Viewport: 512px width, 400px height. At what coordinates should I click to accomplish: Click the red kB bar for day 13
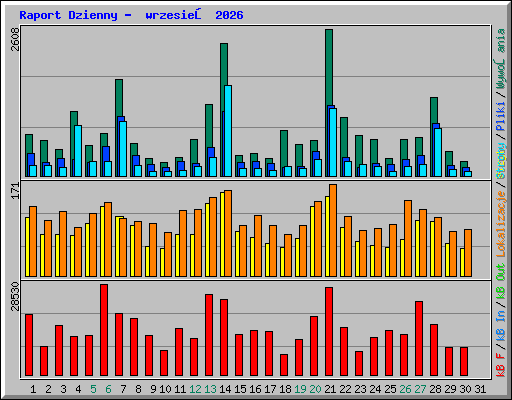point(209,335)
